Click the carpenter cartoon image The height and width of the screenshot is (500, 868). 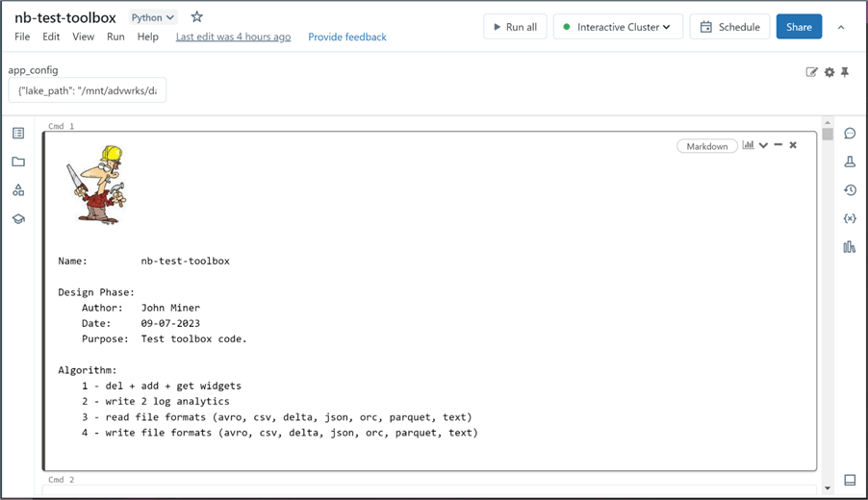(x=97, y=185)
